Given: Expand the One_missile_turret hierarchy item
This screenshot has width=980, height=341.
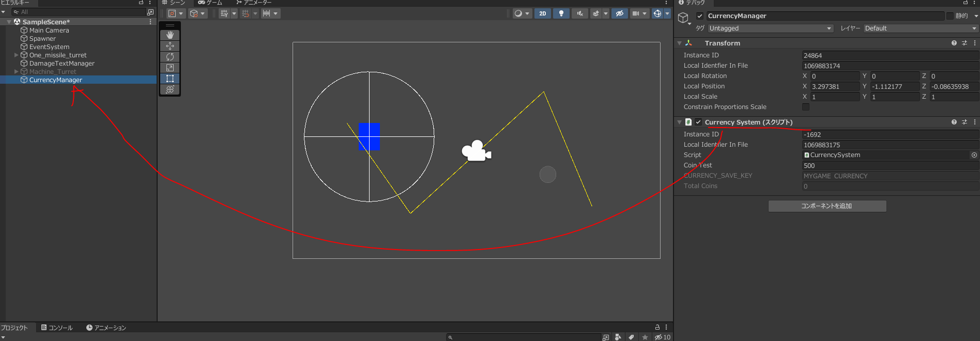Looking at the screenshot, I should click(16, 55).
